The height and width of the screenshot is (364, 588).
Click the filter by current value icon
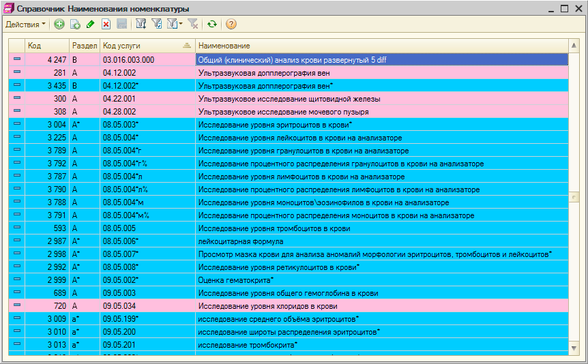click(x=157, y=25)
